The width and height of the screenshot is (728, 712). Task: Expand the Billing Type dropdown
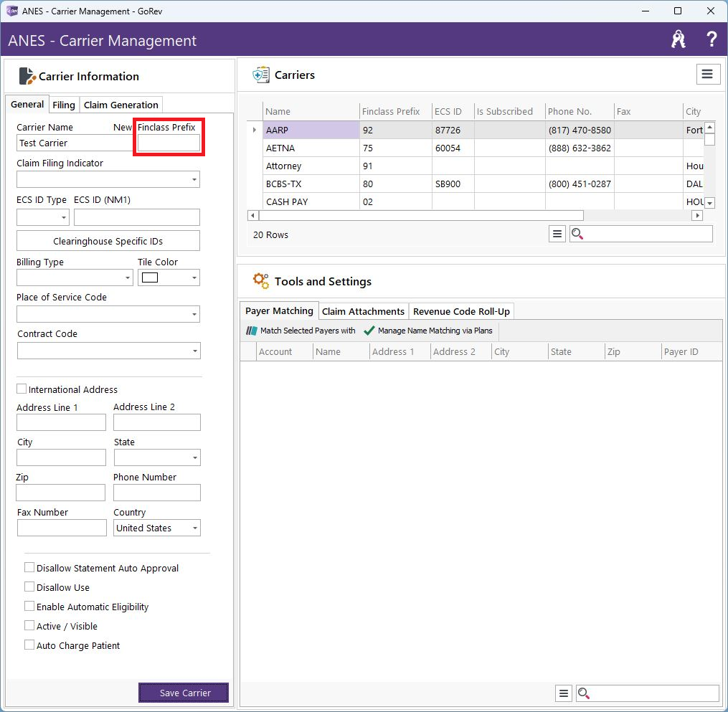tap(127, 277)
